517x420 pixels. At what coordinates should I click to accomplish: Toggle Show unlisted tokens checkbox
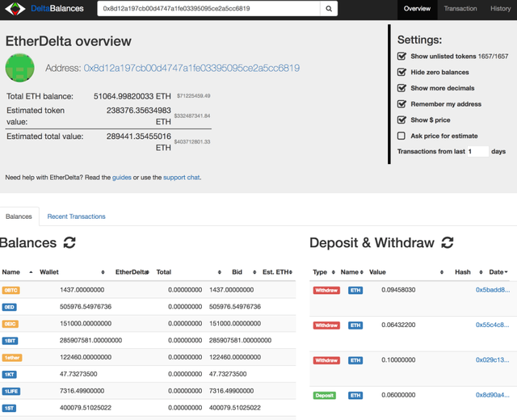(401, 56)
